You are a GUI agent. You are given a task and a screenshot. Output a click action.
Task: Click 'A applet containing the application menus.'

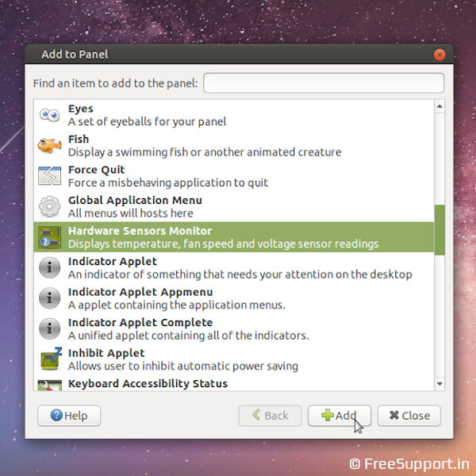pos(177,305)
